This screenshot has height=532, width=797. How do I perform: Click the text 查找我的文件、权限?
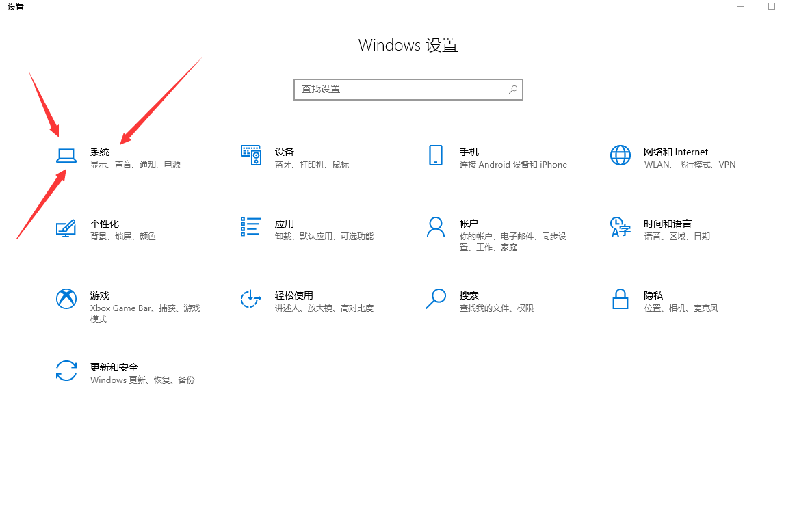496,308
